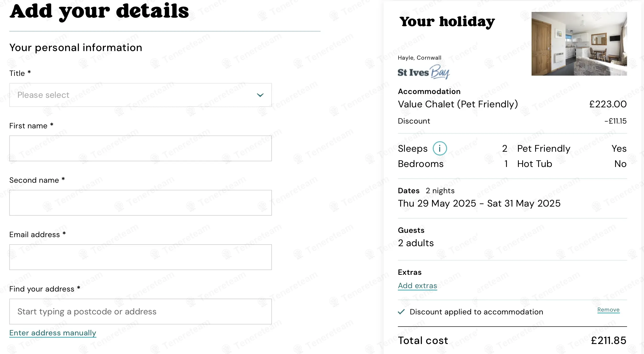Click the Total cost amount £211.85
The width and height of the screenshot is (644, 354).
click(608, 340)
